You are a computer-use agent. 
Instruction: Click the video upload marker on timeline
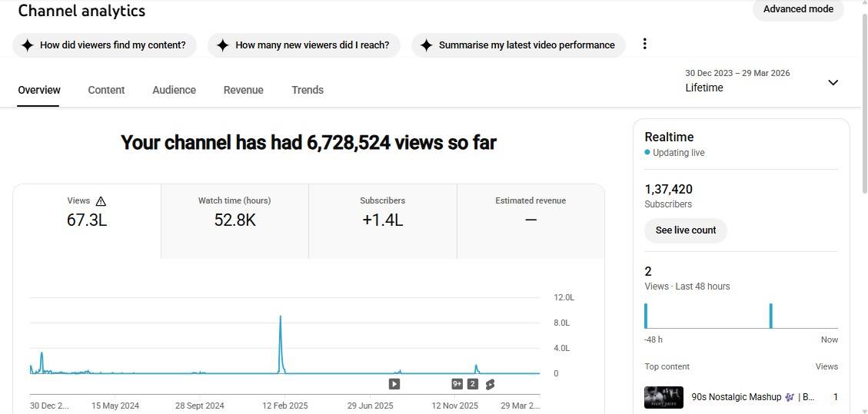[394, 384]
